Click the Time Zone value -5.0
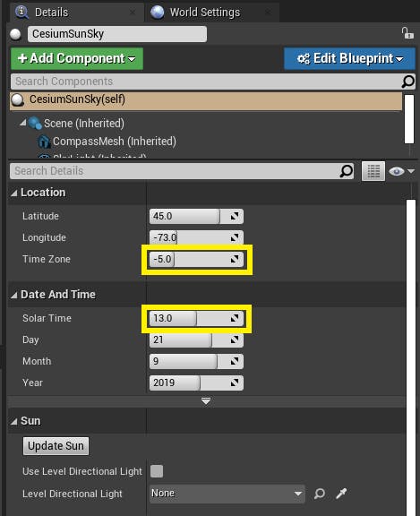The width and height of the screenshot is (420, 516). [x=162, y=259]
